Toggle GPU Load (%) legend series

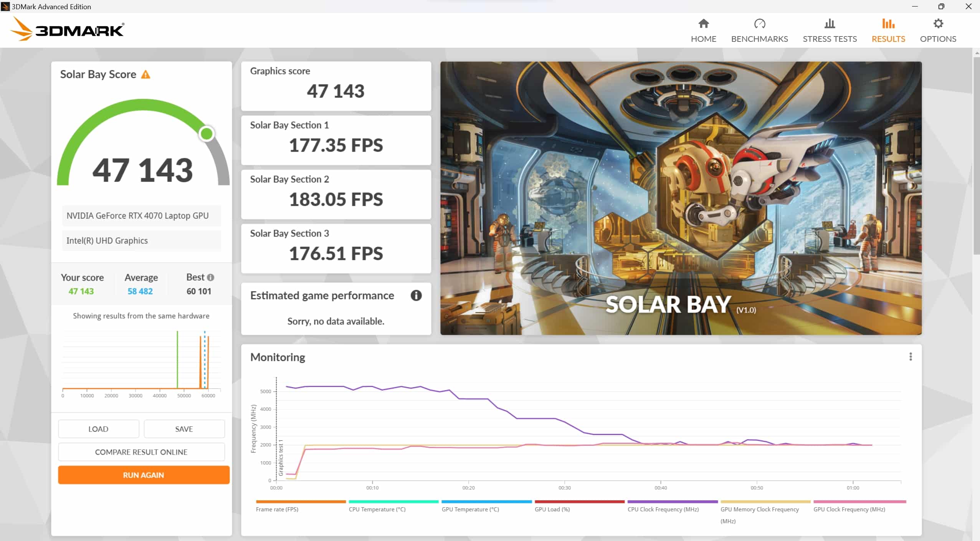coord(552,509)
